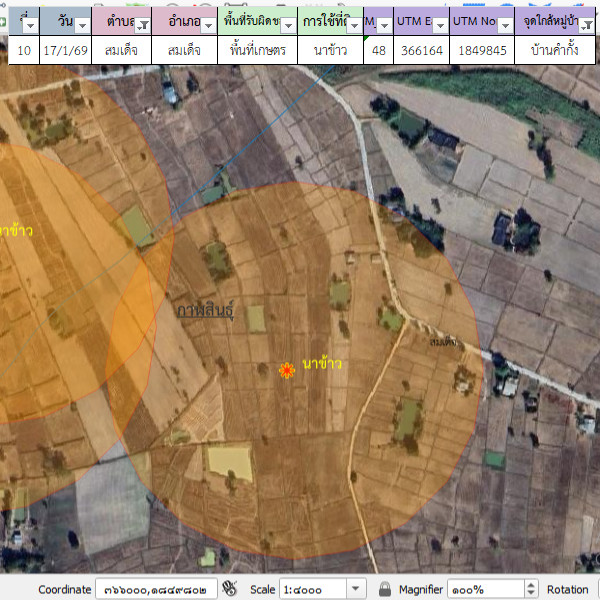This screenshot has height=600, width=600.
Task: Toggle the mouse coordinate/extents display icon
Action: 230,589
